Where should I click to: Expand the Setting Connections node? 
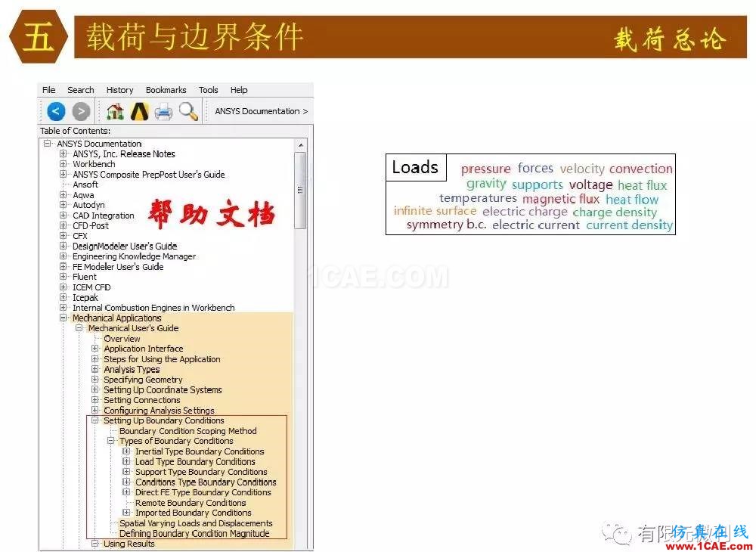95,400
